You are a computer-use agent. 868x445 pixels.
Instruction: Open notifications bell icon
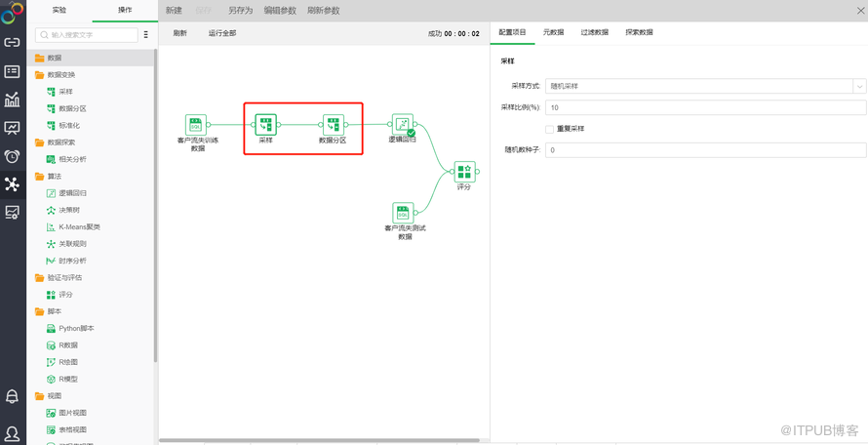[x=12, y=396]
